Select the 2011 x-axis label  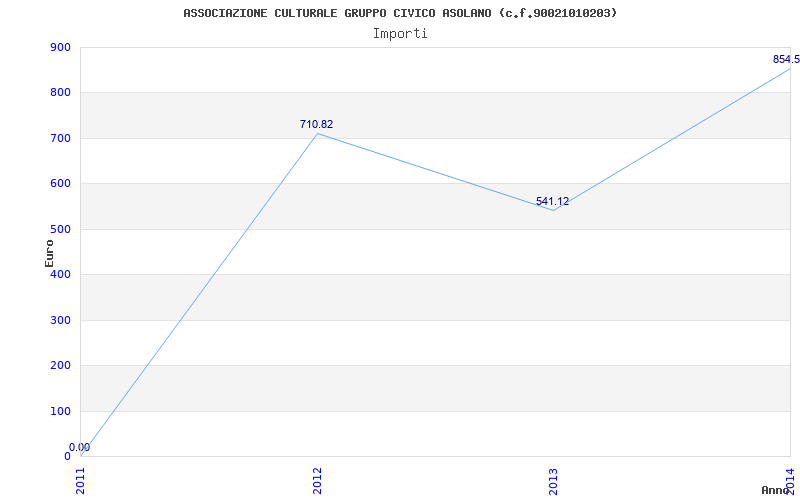pos(81,481)
